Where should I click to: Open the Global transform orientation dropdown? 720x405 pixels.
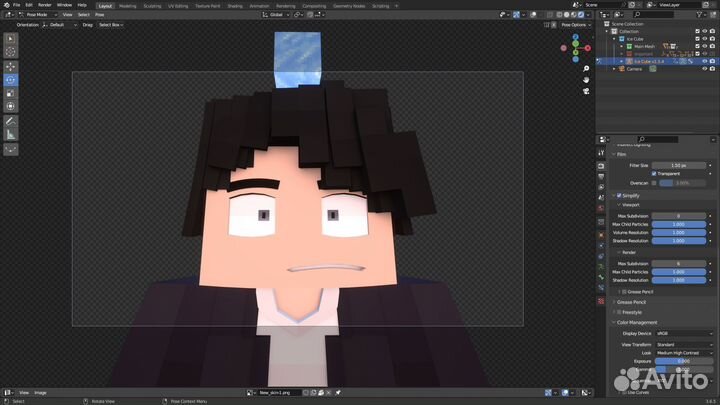tap(276, 15)
